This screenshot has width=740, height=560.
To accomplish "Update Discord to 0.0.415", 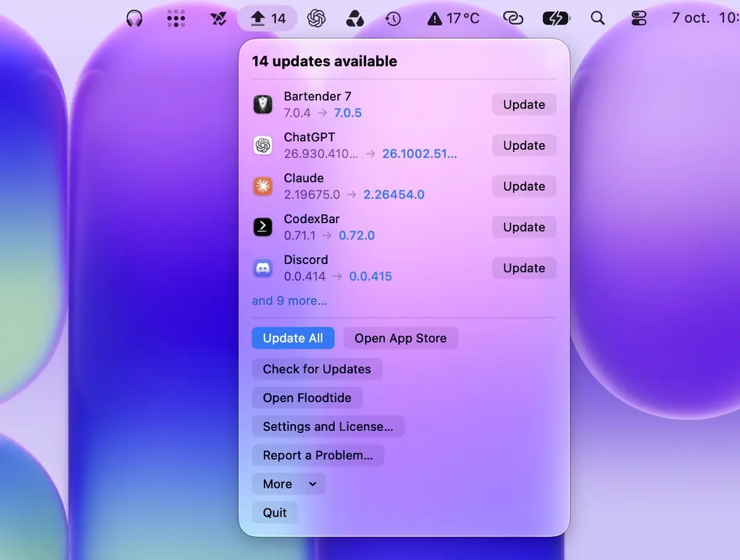I will (524, 268).
